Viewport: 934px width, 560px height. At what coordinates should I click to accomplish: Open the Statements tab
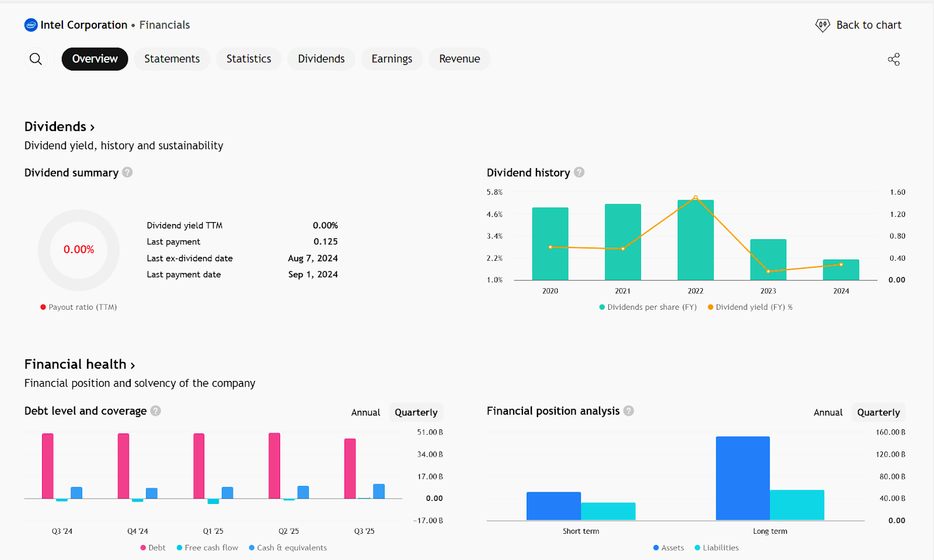tap(172, 59)
